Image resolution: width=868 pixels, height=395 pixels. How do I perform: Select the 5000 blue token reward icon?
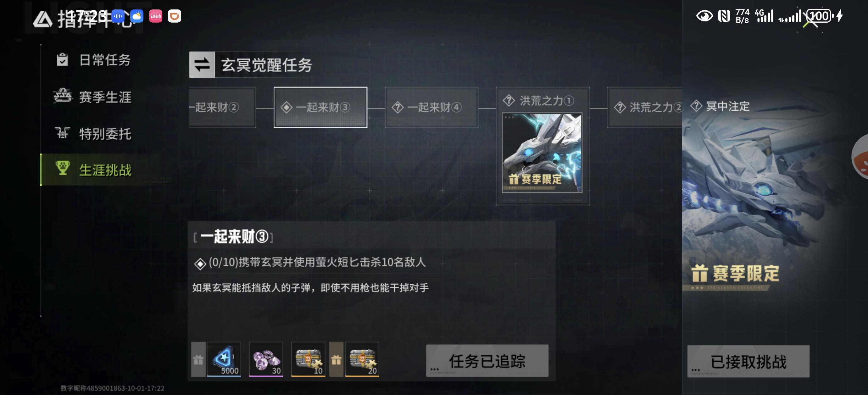(x=224, y=359)
